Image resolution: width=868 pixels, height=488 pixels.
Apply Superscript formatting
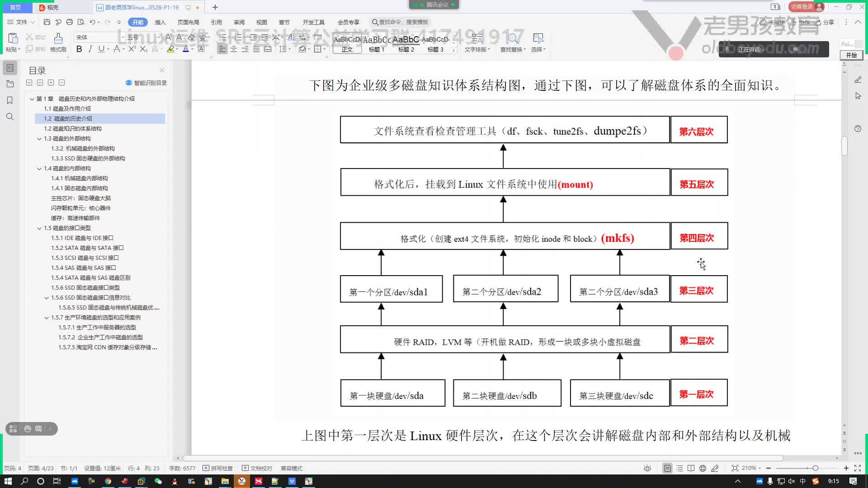pos(132,49)
